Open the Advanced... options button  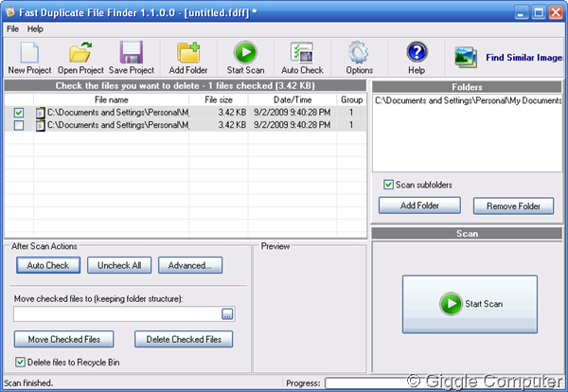190,265
